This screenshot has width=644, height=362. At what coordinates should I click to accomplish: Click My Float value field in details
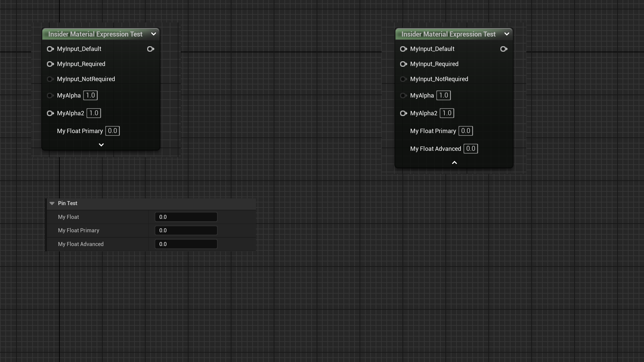tap(186, 217)
